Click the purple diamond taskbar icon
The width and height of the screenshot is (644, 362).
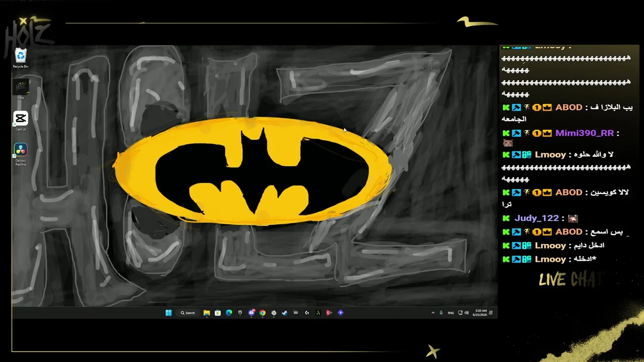point(341,313)
